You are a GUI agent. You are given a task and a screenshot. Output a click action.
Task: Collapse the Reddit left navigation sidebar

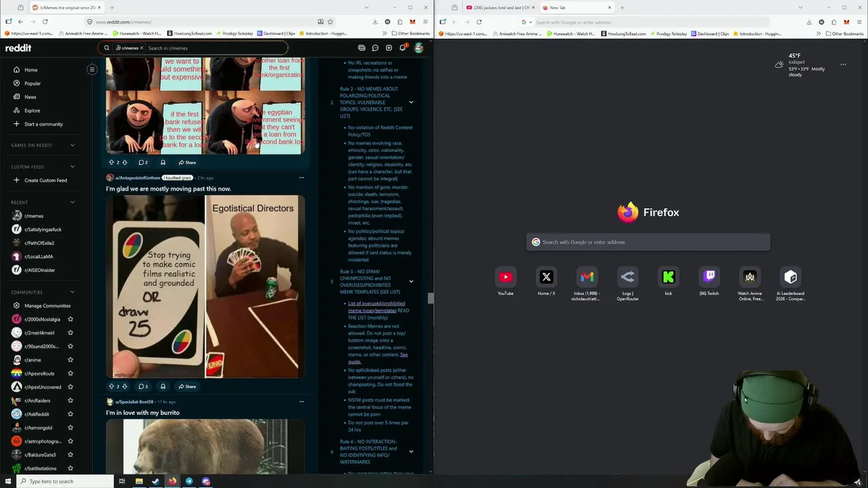92,69
